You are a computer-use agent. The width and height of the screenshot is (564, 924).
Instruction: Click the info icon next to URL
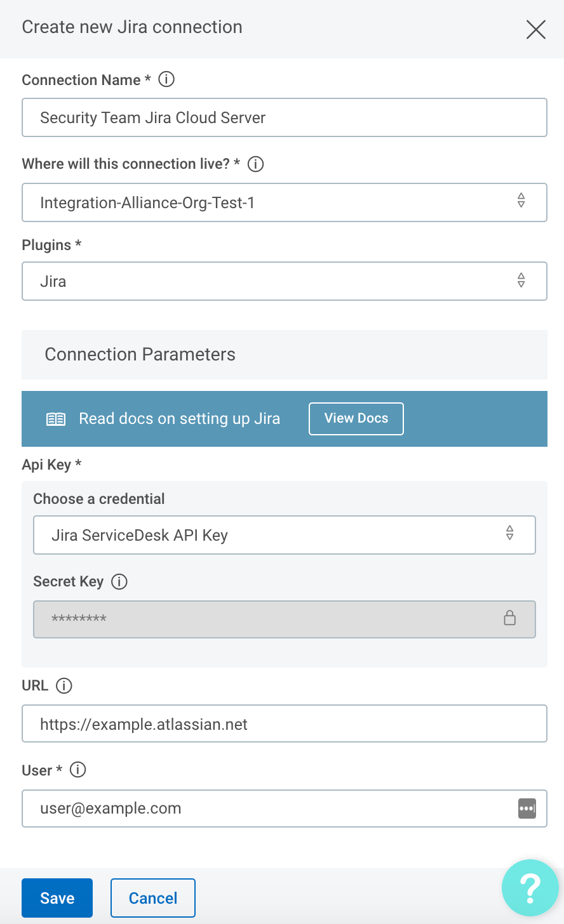(64, 685)
